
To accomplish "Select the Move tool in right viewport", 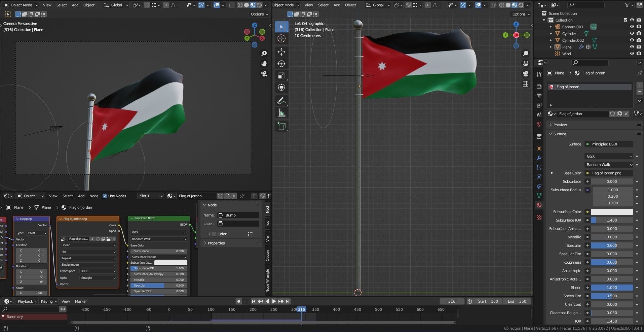I will pos(281,52).
